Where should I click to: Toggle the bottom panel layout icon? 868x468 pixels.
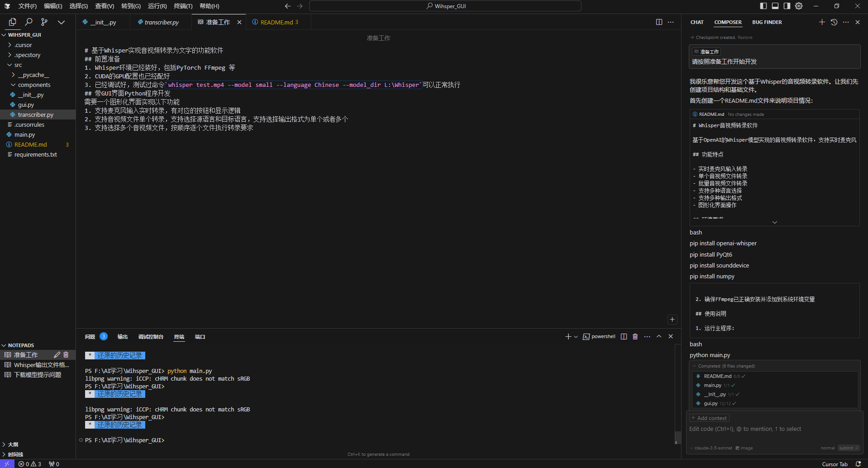775,6
